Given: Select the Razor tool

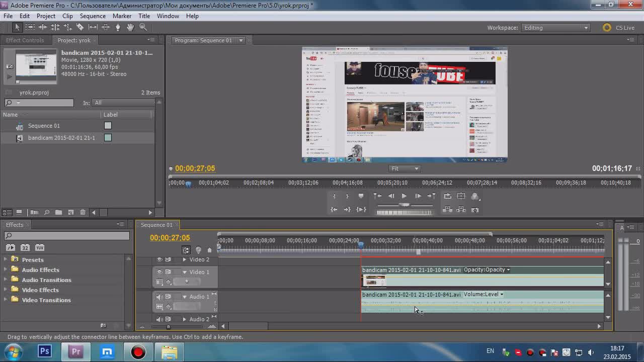Looking at the screenshot, I should click(80, 27).
